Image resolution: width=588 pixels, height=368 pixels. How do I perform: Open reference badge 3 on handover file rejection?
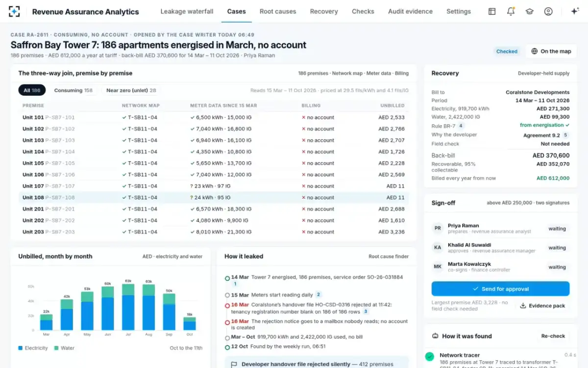[366, 312]
